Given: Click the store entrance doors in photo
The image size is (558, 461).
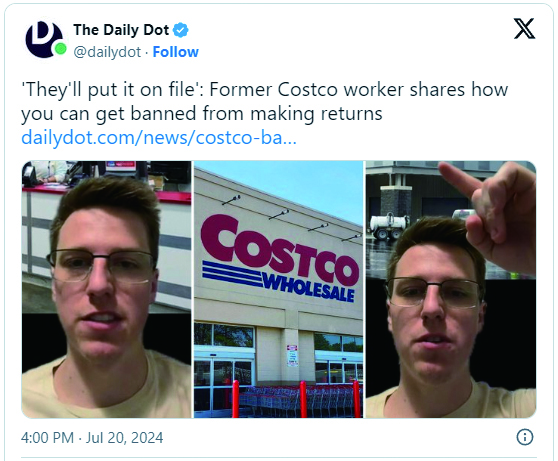Looking at the screenshot, I should 223,384.
